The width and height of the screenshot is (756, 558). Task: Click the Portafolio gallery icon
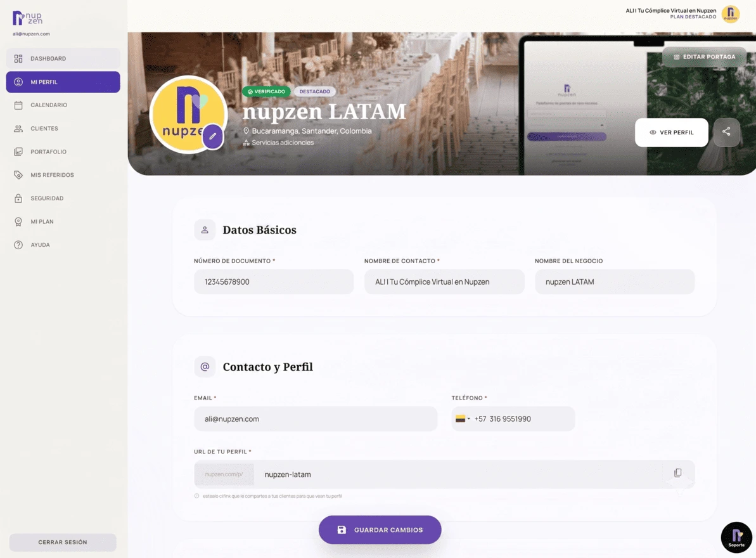click(x=18, y=152)
